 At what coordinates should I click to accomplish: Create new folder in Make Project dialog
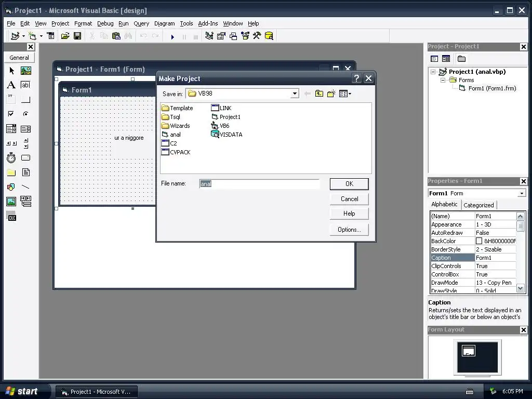tap(331, 94)
